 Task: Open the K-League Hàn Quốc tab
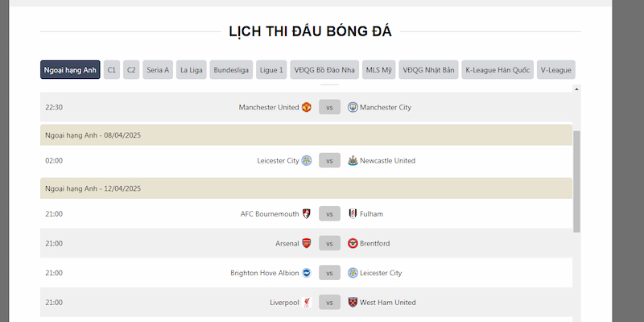pyautogui.click(x=497, y=70)
